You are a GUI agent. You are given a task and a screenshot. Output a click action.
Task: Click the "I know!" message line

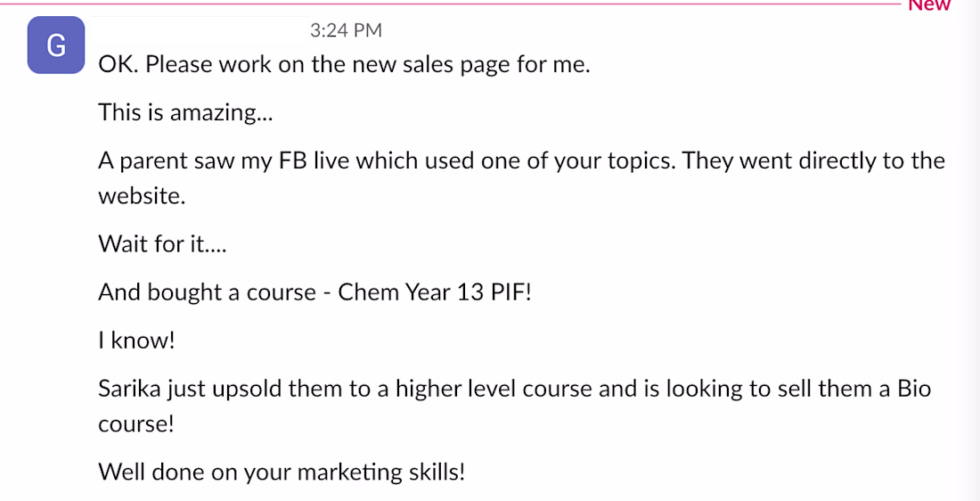(135, 340)
